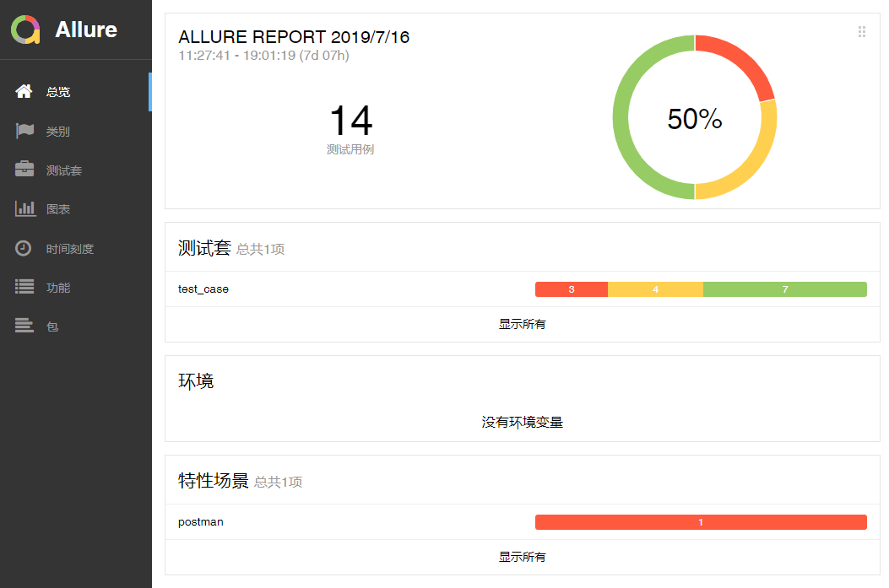Click the aligned-lines icon for 包
The height and width of the screenshot is (588, 889).
pos(24,325)
